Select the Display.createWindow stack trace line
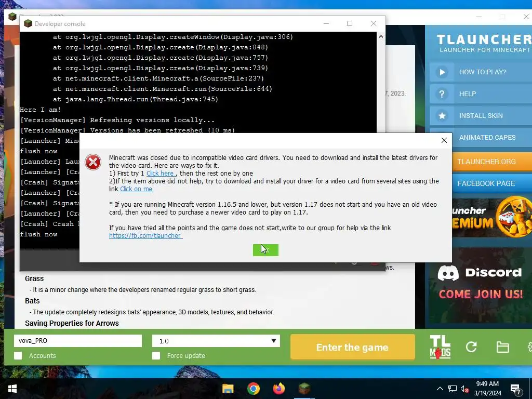Screen dimensions: 532x399 click(x=173, y=37)
